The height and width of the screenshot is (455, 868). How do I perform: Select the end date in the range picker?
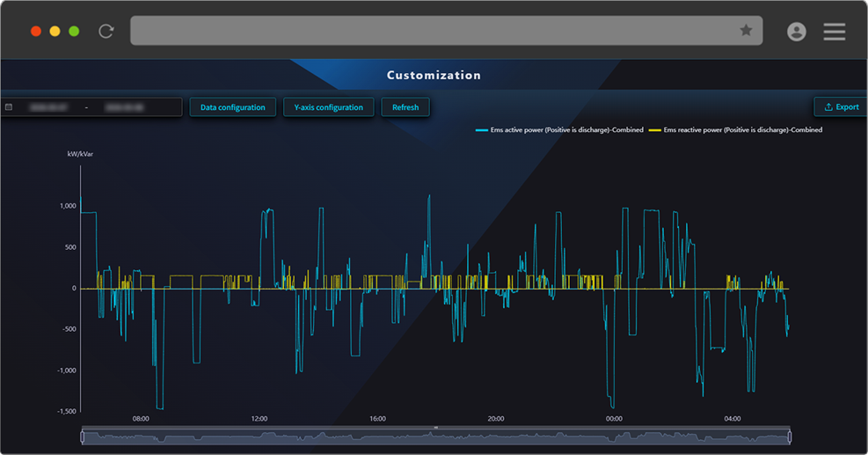(x=125, y=107)
